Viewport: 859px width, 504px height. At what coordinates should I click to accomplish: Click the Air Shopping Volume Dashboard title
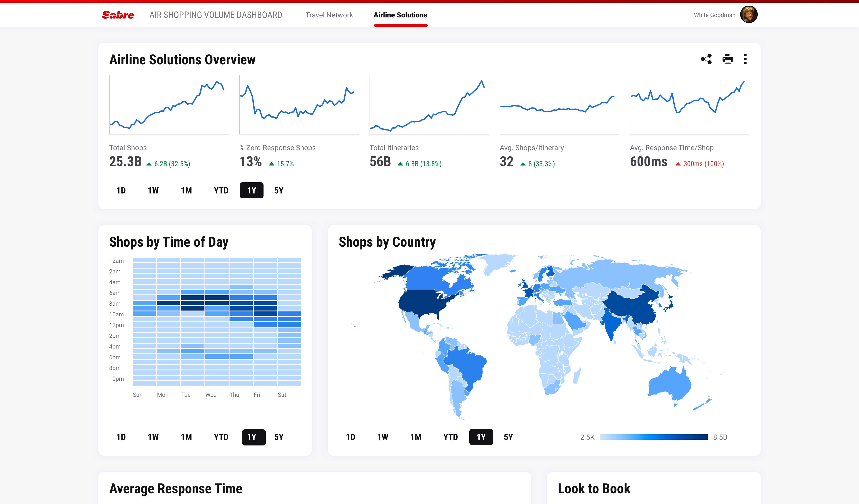click(x=215, y=15)
